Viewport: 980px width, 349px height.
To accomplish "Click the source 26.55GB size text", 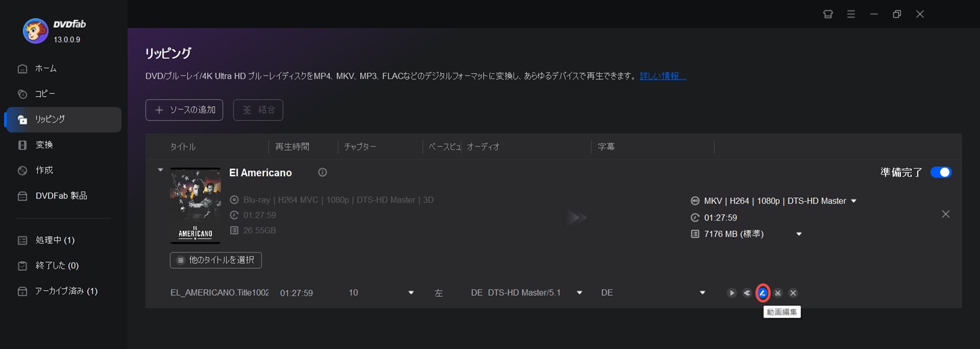I will point(259,230).
